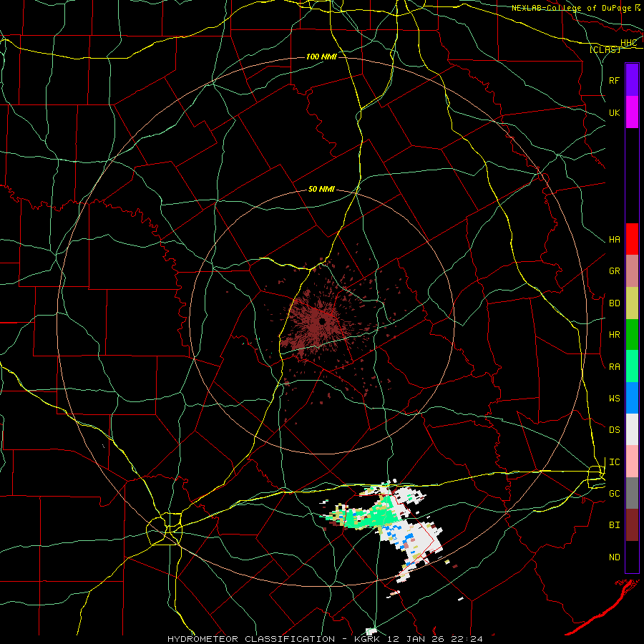
Task: Click the HR legend label
Action: (x=614, y=335)
